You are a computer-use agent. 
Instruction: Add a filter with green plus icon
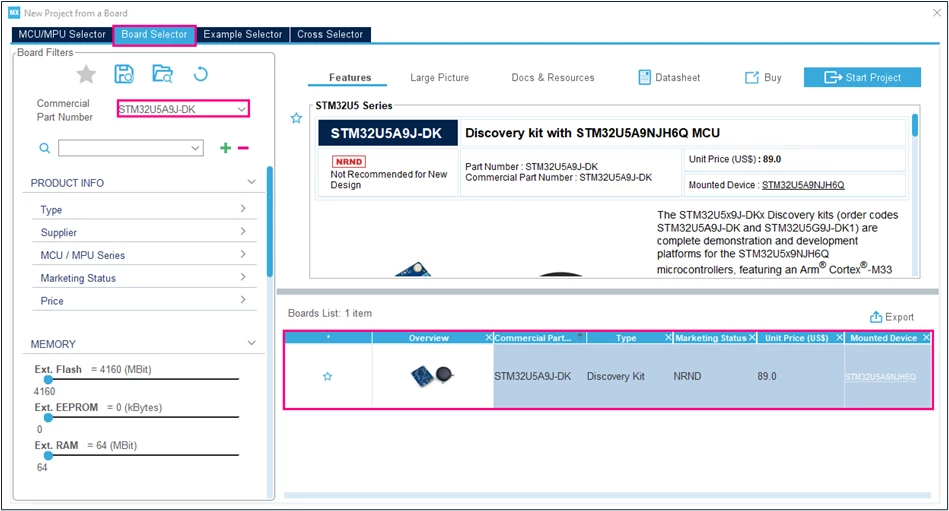225,148
